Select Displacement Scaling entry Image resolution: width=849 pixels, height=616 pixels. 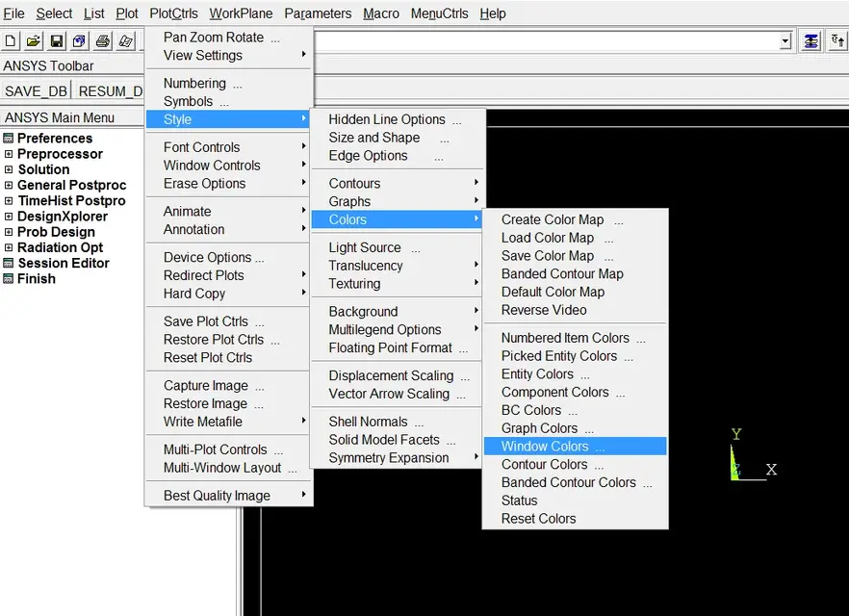pos(397,375)
